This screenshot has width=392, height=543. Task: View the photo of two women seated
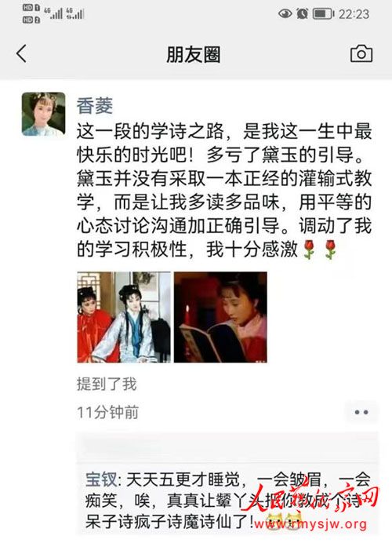point(124,317)
